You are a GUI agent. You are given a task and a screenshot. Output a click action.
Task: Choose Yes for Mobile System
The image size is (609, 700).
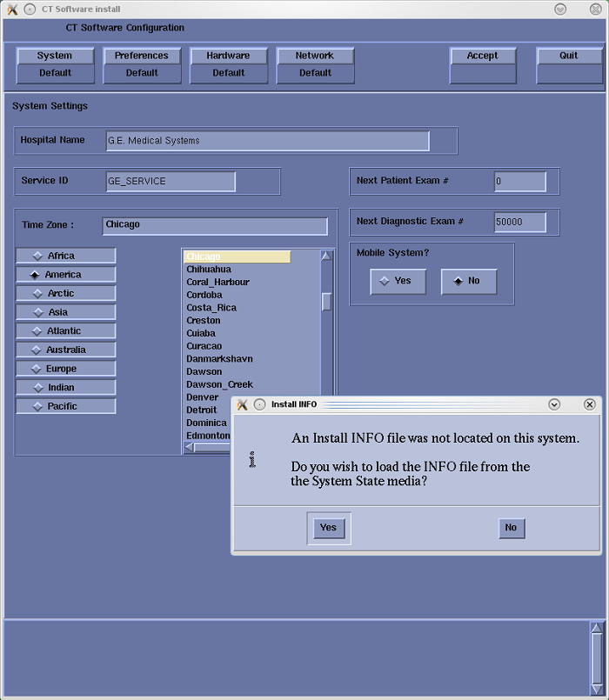(x=398, y=281)
